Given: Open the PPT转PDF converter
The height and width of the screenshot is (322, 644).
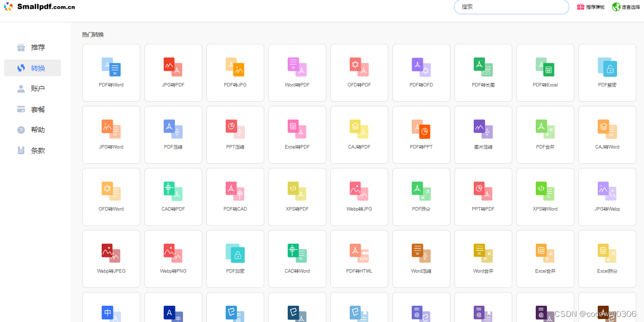Looking at the screenshot, I should point(483,197).
